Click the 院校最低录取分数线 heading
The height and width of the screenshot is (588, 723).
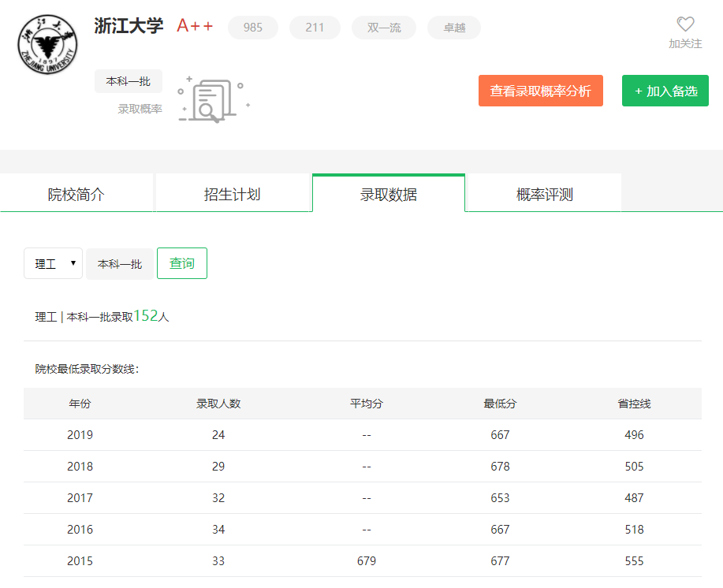tap(87, 369)
